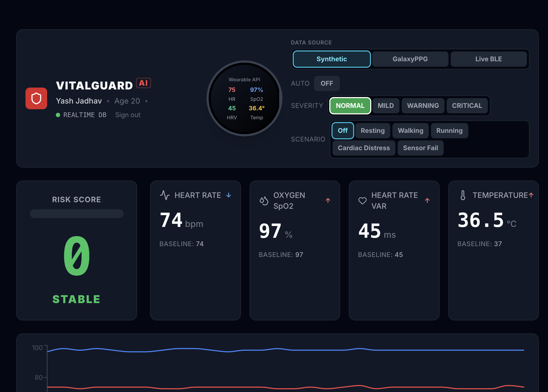Switch to GalaxyPPG data source
This screenshot has height=392, width=548.
410,59
